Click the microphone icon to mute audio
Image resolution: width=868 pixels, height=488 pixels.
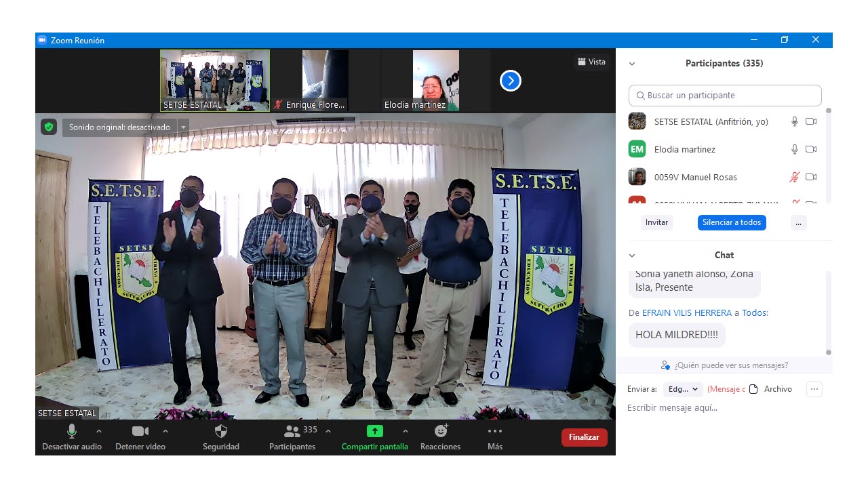tap(72, 431)
